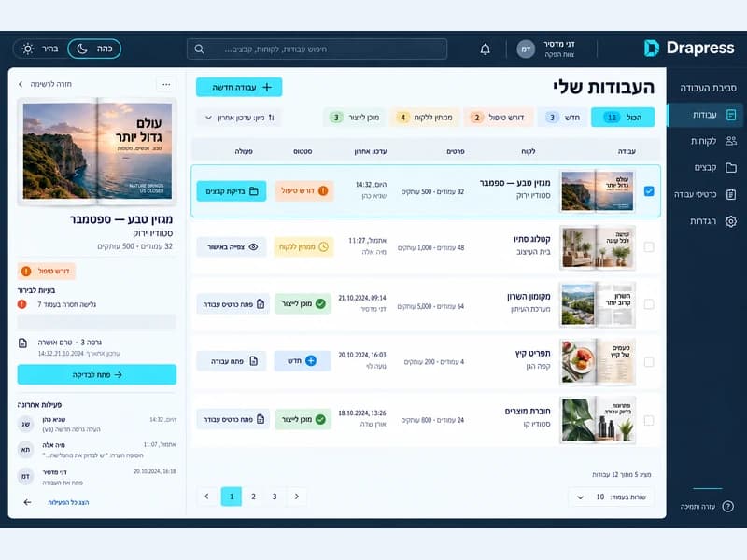This screenshot has height=560, width=747.
Task: Check the קטלוג סתיו row checkbox
Action: point(649,247)
